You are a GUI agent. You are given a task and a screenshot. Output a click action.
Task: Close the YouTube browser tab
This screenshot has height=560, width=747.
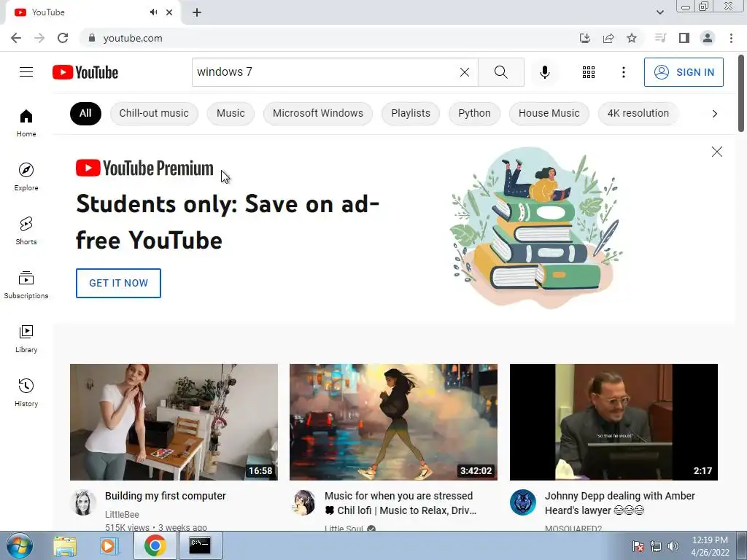click(x=169, y=12)
